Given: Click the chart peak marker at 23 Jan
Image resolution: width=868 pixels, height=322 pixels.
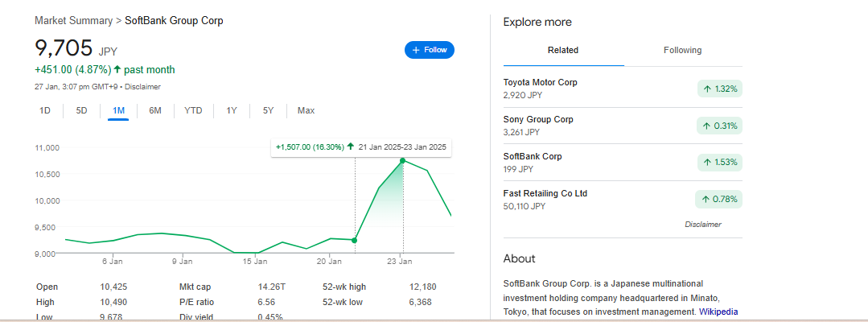Looking at the screenshot, I should [x=402, y=161].
